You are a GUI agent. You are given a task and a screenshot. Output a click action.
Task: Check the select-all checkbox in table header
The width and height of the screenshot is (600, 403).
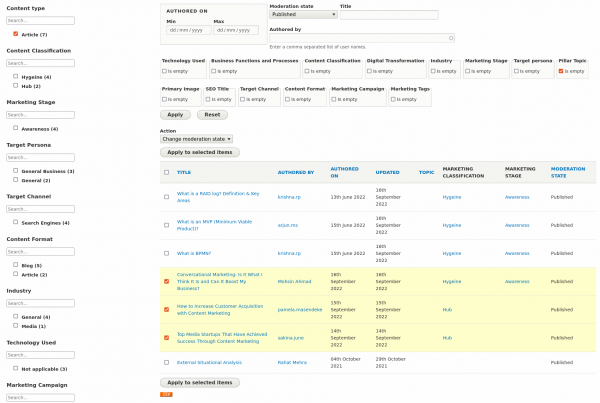click(166, 172)
